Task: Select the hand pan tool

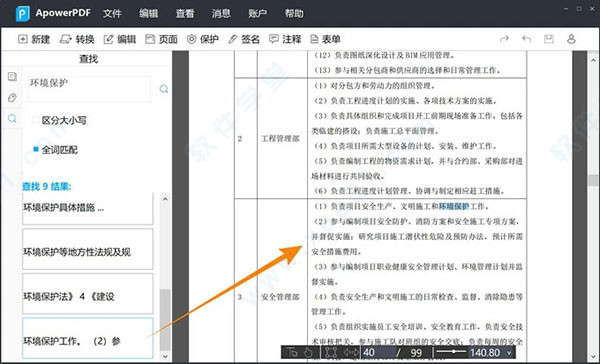Action: coord(308,352)
